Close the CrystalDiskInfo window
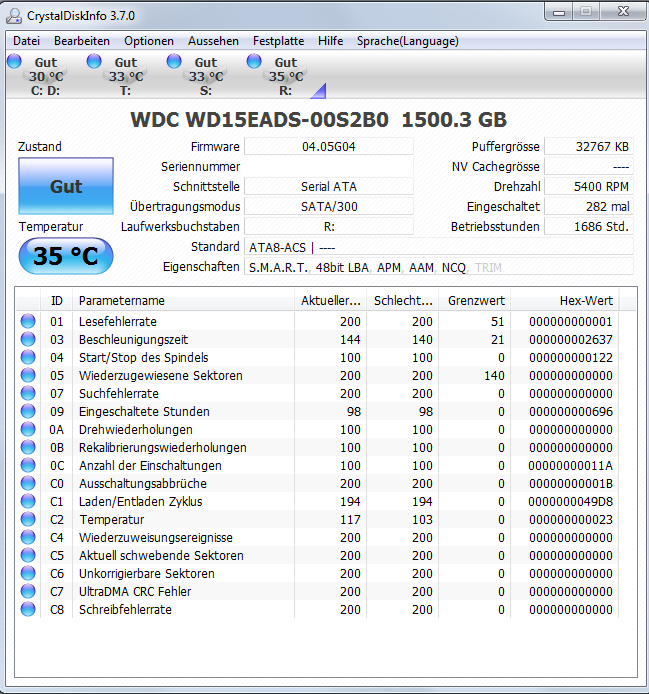Viewport: 649px width, 694px height. (624, 12)
